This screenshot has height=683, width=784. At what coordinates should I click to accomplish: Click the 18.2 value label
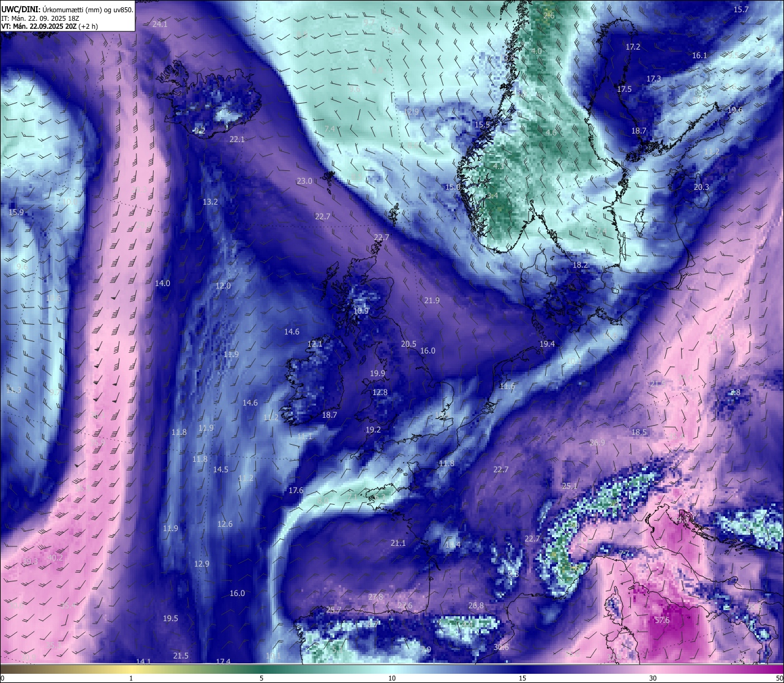click(580, 265)
